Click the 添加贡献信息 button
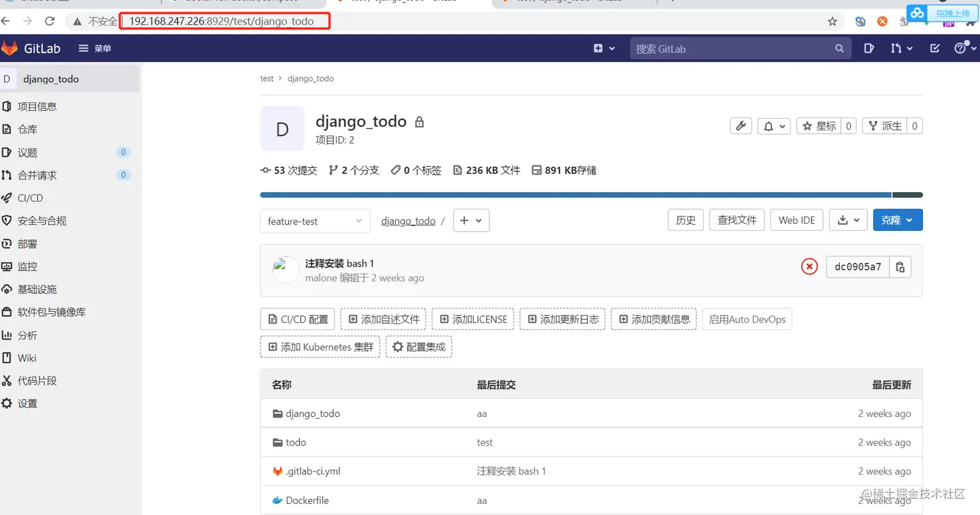The image size is (980, 515). coord(654,319)
